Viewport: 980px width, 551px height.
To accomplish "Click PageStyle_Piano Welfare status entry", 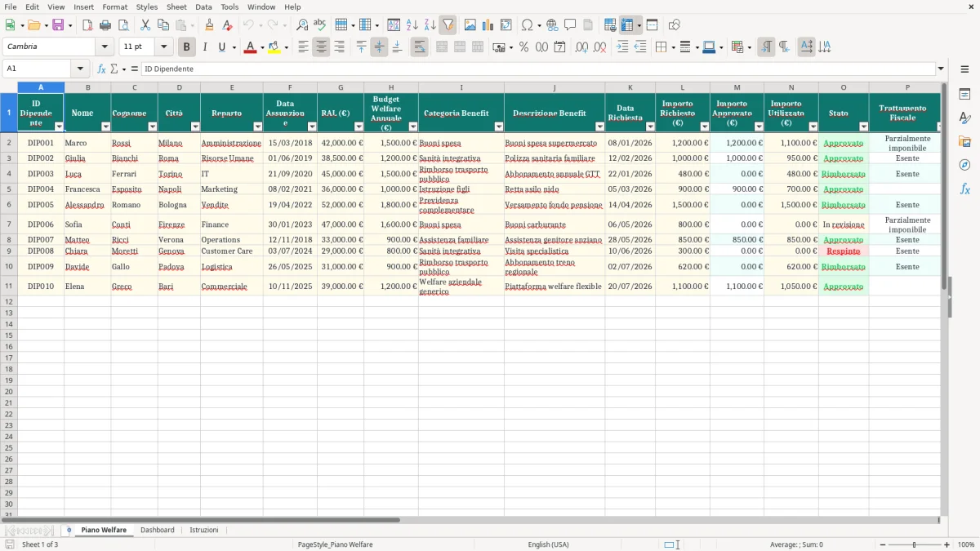I will click(335, 544).
